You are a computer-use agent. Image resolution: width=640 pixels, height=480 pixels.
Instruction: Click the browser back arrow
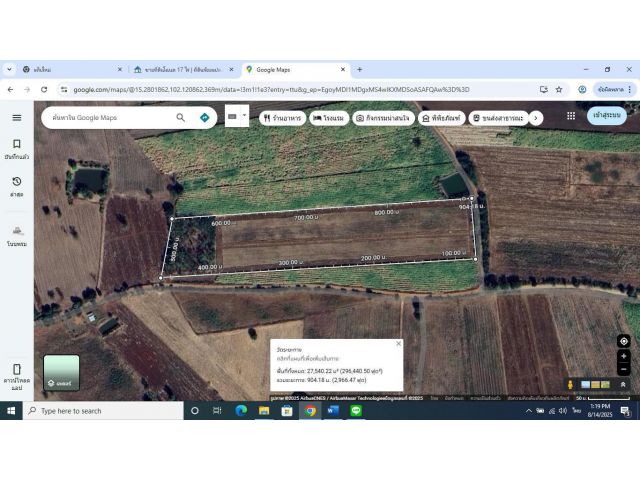11,89
